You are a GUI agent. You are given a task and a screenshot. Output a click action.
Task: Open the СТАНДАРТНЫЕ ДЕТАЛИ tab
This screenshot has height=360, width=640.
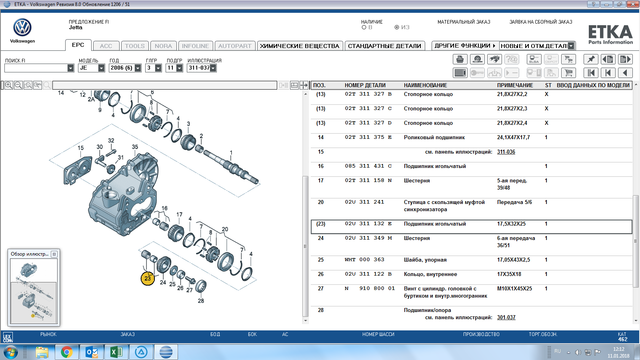tap(384, 46)
